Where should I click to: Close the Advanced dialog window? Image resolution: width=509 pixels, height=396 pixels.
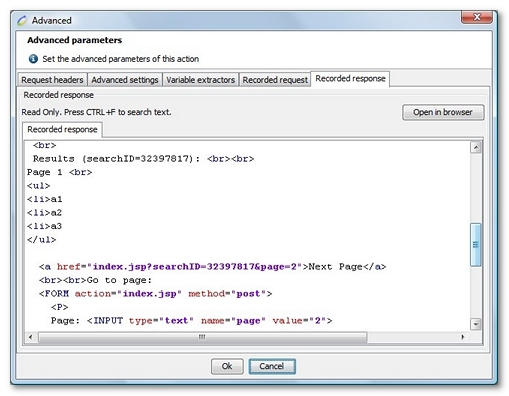477,17
